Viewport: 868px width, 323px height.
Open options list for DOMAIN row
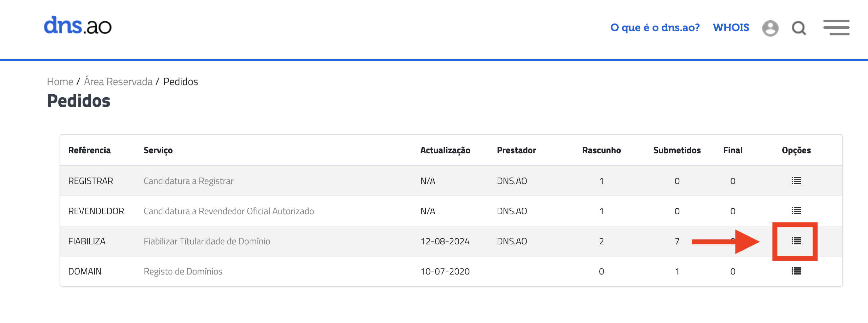pos(796,271)
